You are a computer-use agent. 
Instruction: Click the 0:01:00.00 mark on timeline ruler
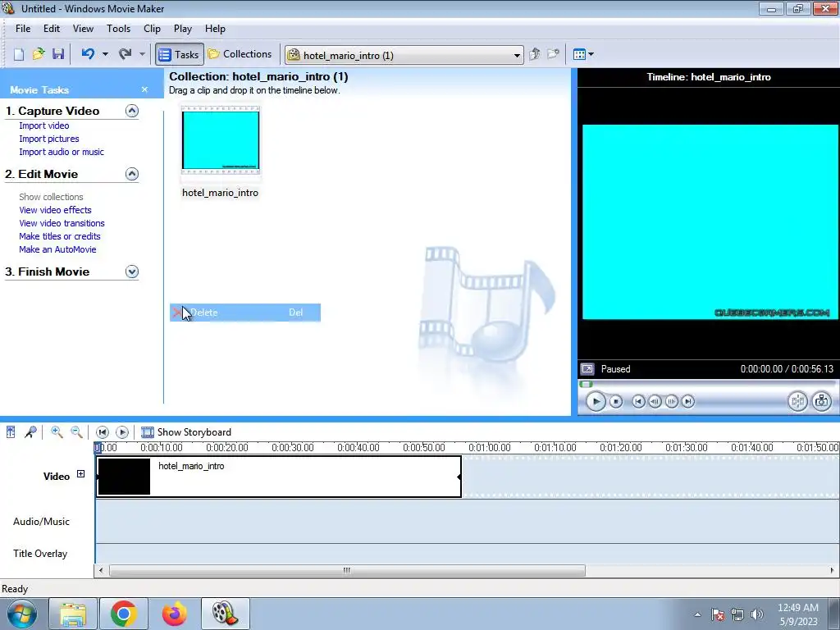[490, 448]
